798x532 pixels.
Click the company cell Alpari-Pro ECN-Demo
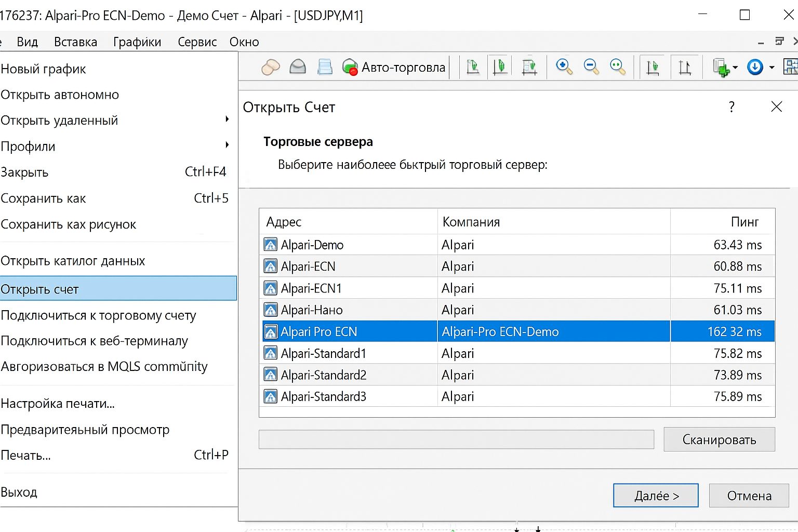pos(500,331)
